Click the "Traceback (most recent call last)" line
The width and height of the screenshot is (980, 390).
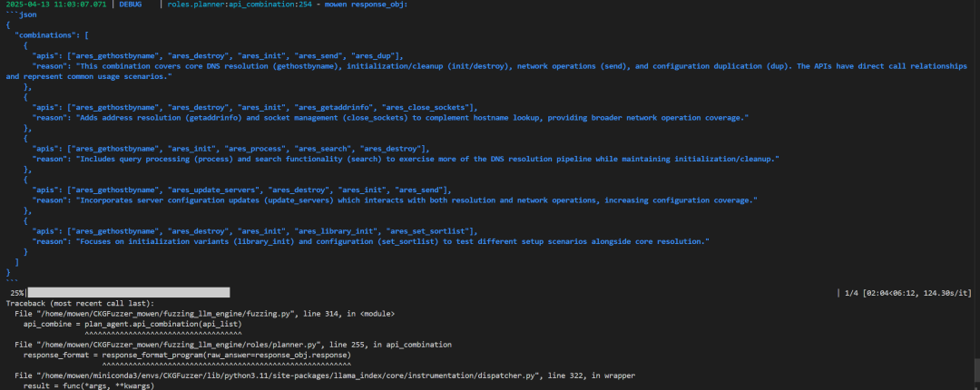[x=80, y=303]
